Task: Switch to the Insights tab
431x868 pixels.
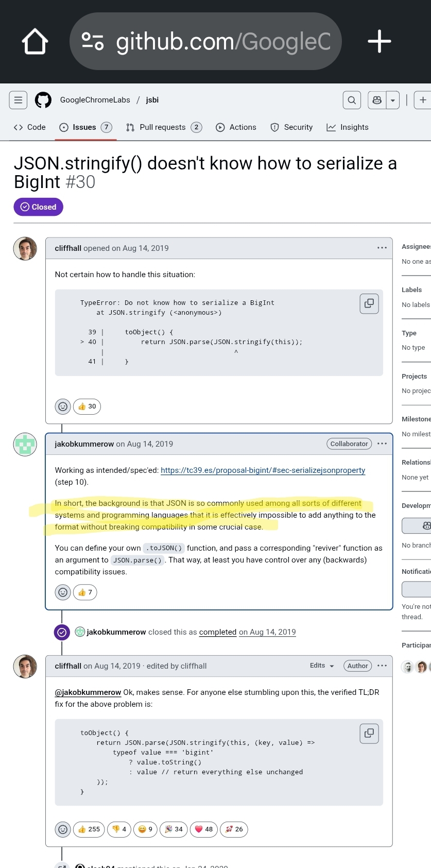Action: tap(348, 127)
